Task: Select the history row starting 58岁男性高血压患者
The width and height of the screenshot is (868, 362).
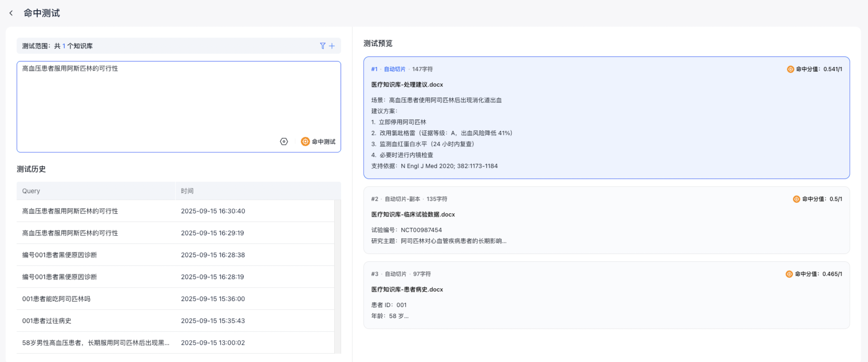Action: tap(96, 342)
